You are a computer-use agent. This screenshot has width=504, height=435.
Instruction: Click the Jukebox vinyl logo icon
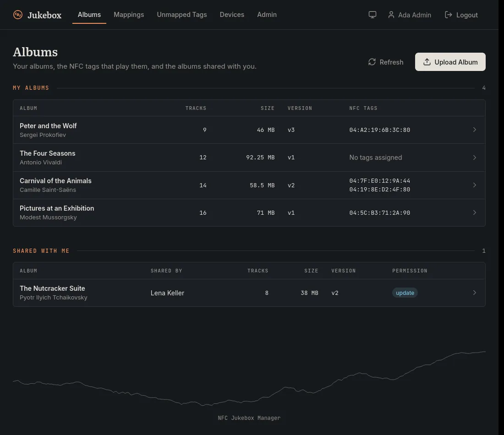(18, 15)
